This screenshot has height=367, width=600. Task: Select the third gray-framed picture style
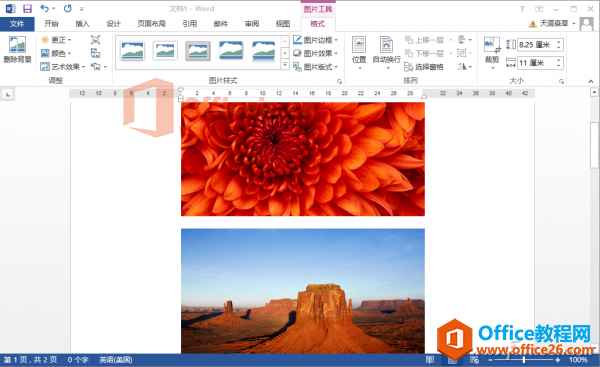pyautogui.click(x=198, y=51)
